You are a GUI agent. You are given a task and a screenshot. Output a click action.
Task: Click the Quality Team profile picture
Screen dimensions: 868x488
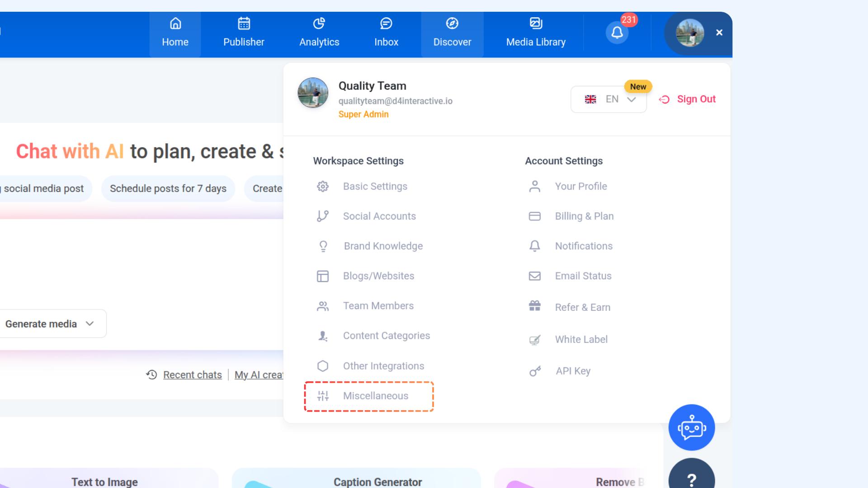(x=313, y=93)
